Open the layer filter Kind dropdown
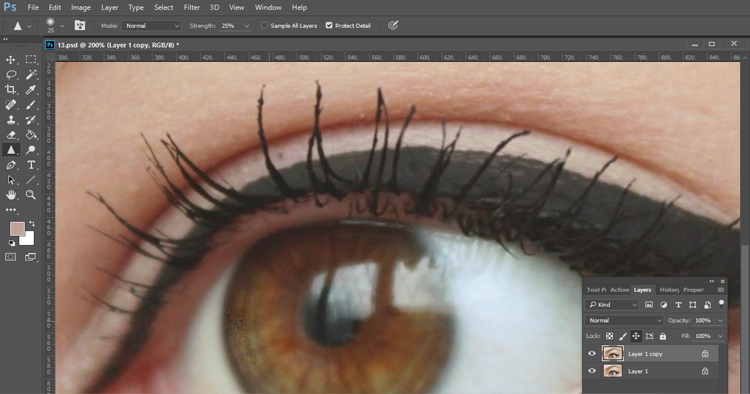The height and width of the screenshot is (394, 750). pyautogui.click(x=613, y=305)
